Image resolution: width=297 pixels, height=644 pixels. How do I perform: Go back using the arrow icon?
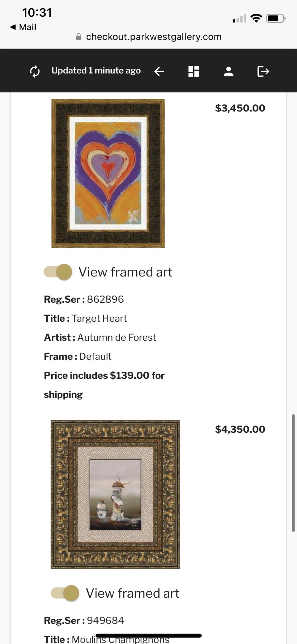pos(159,71)
